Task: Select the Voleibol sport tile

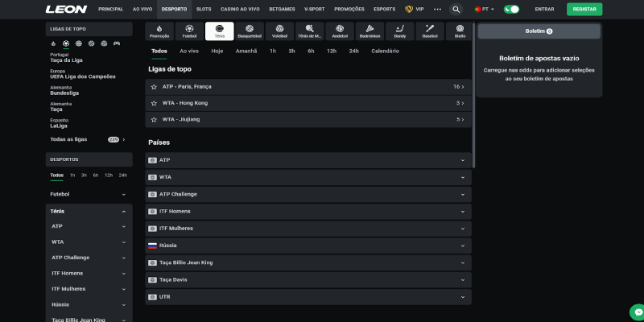Action: pos(279,31)
